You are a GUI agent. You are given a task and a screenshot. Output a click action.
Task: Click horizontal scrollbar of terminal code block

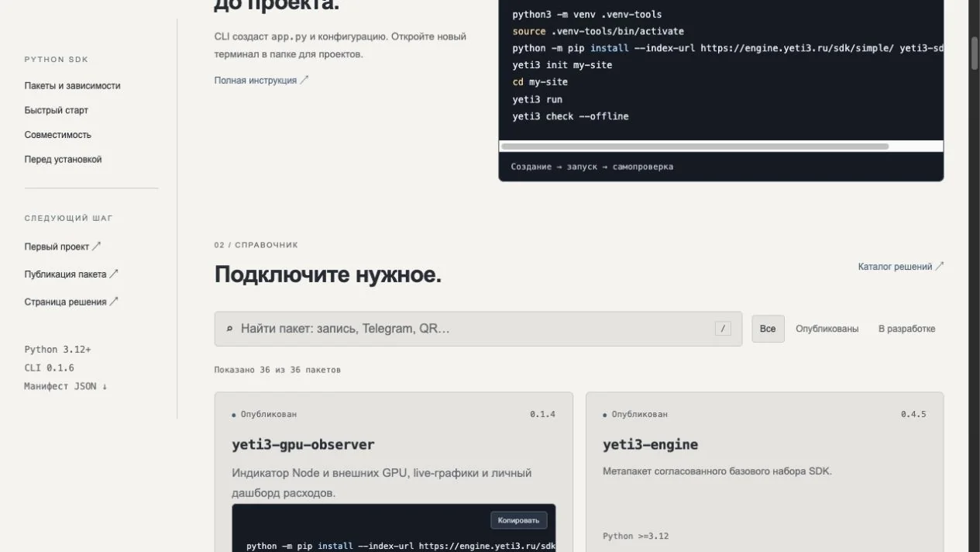click(x=695, y=146)
